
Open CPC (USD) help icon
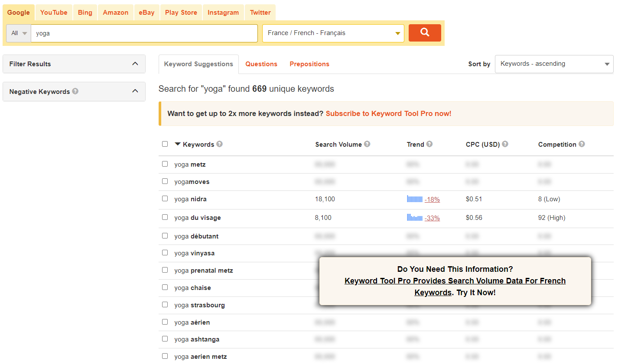tap(505, 144)
